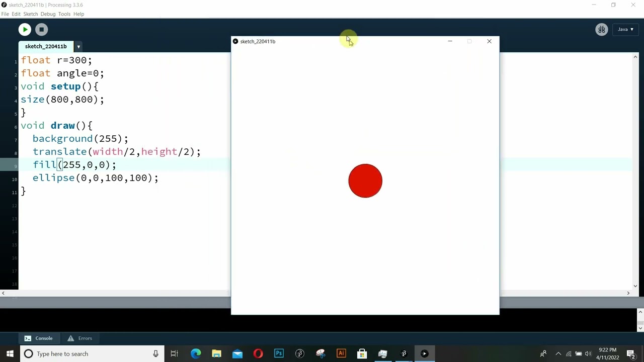Click the editor scroll-down arrow

click(635, 286)
